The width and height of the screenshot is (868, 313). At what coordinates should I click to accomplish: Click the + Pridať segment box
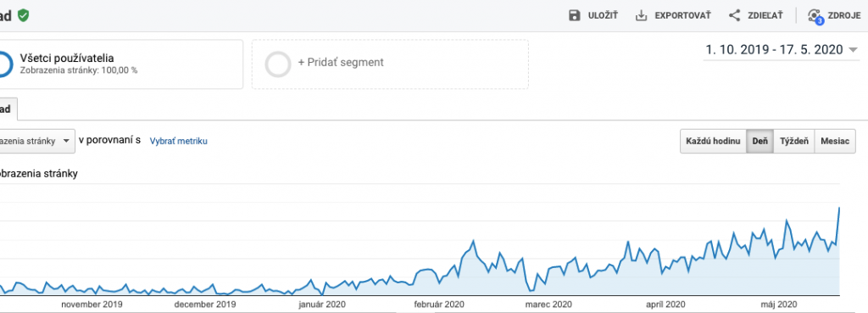coord(390,64)
